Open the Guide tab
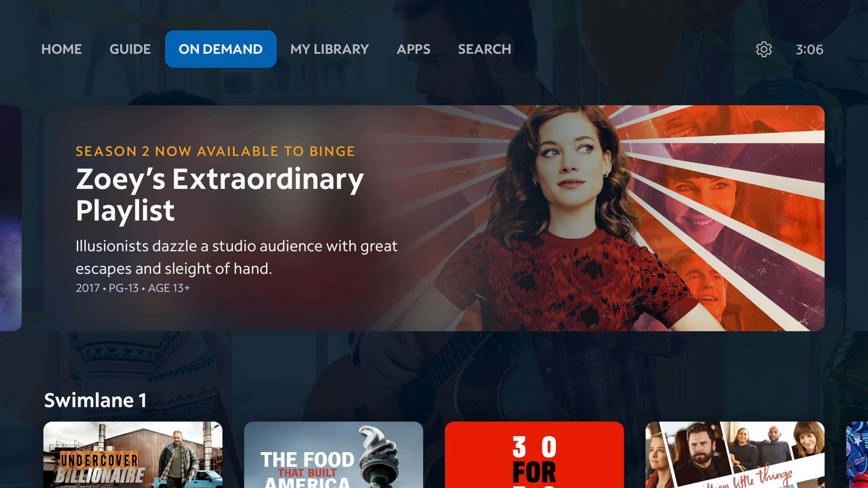 point(130,49)
